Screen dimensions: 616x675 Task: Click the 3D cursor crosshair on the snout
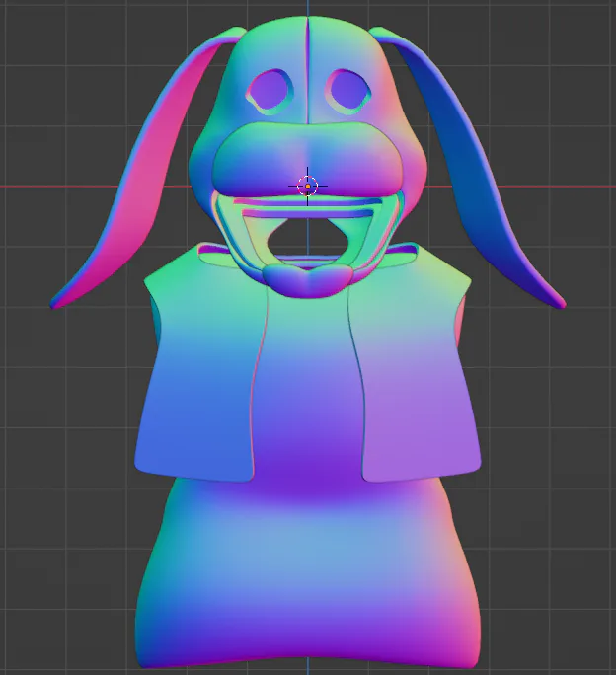click(x=308, y=187)
